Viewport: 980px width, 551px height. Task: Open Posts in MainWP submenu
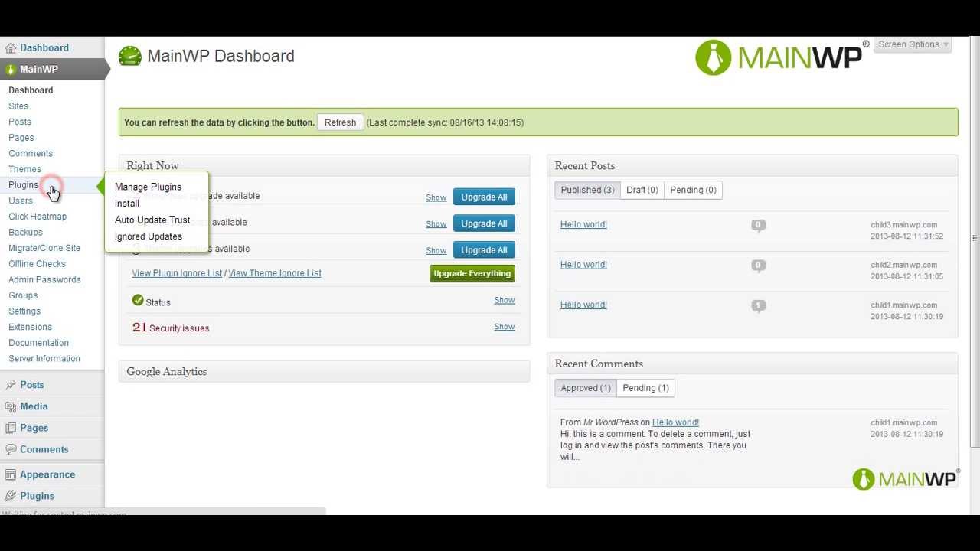pyautogui.click(x=20, y=122)
